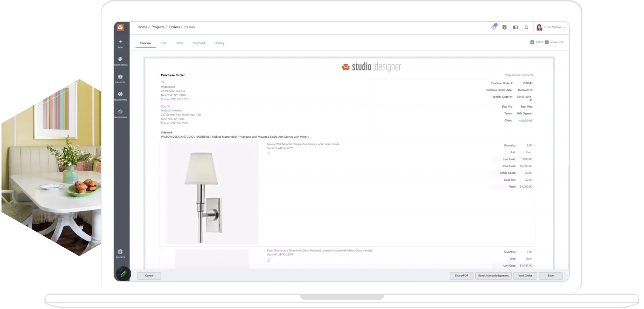Click the order preview vertical scrollbar

pyautogui.click(x=569, y=217)
